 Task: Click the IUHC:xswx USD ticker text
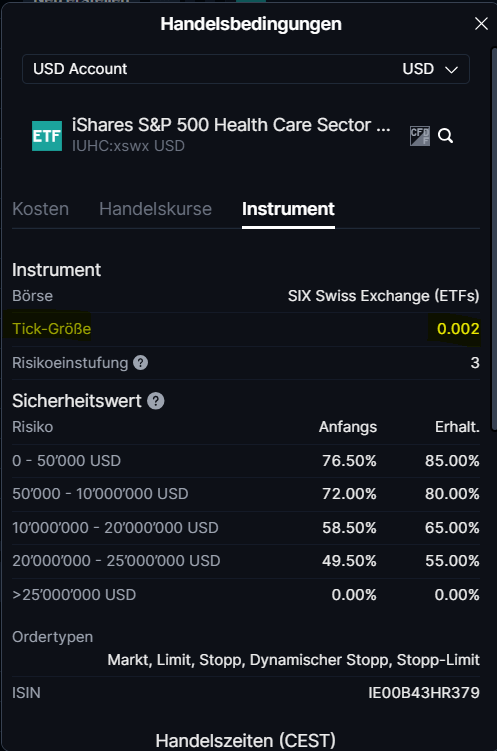click(128, 146)
